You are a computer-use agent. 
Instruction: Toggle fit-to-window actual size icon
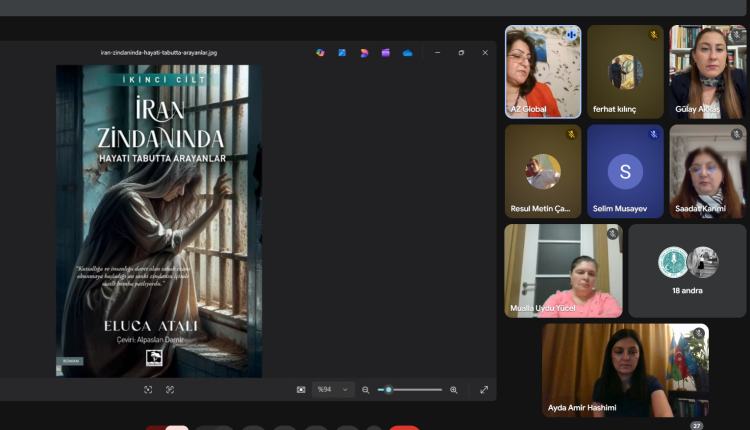[301, 390]
